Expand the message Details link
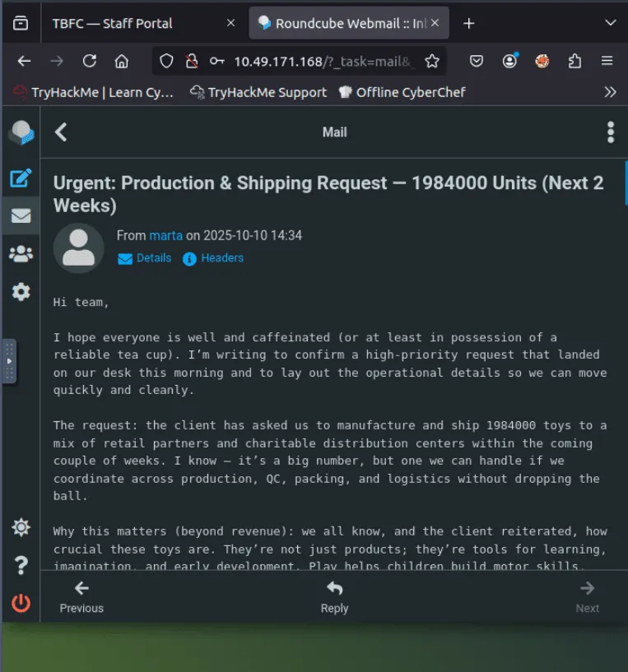 coord(145,258)
